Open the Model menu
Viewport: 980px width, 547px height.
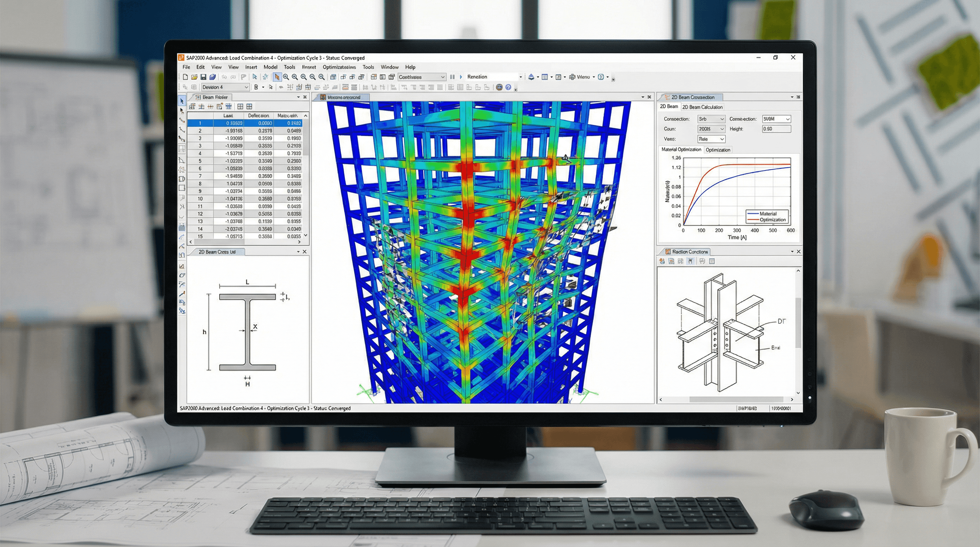[270, 67]
